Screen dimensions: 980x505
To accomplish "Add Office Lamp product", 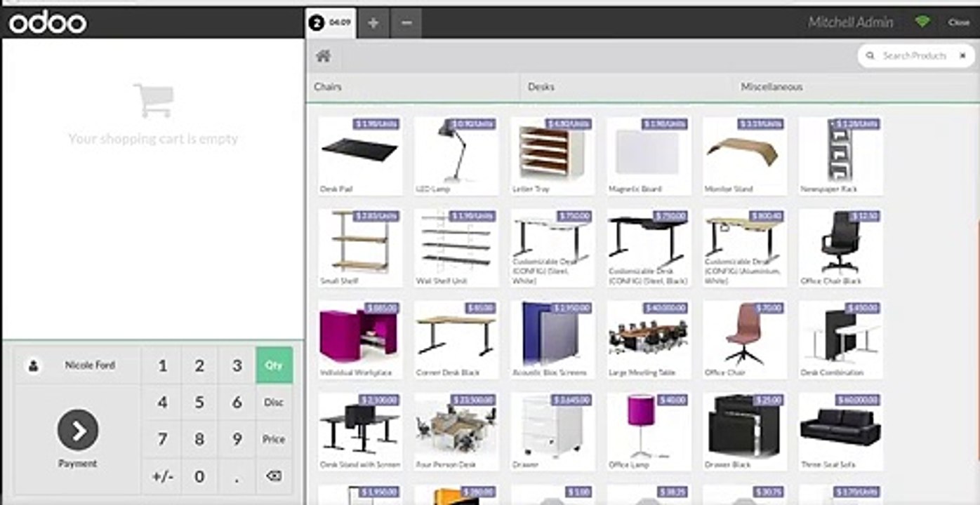I will click(x=649, y=431).
